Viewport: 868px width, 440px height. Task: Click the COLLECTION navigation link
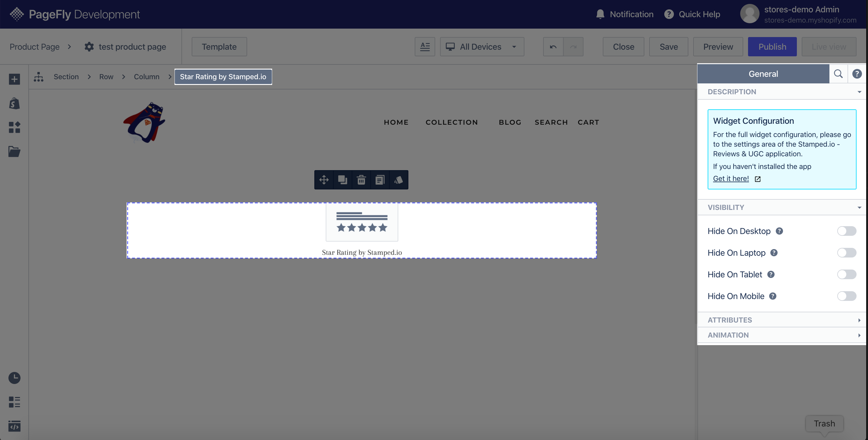point(451,122)
